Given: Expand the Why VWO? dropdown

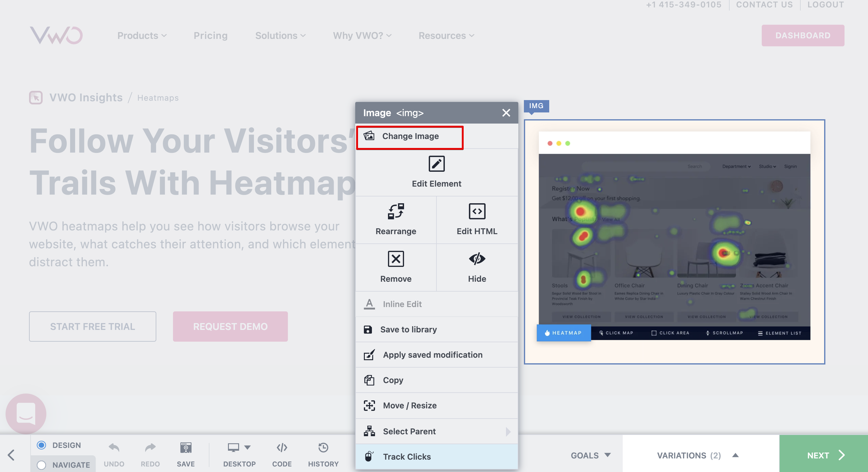Looking at the screenshot, I should click(x=362, y=36).
